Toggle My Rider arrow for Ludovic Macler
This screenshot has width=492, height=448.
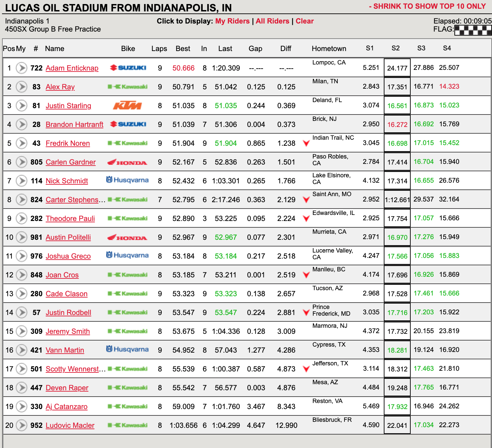point(22,425)
